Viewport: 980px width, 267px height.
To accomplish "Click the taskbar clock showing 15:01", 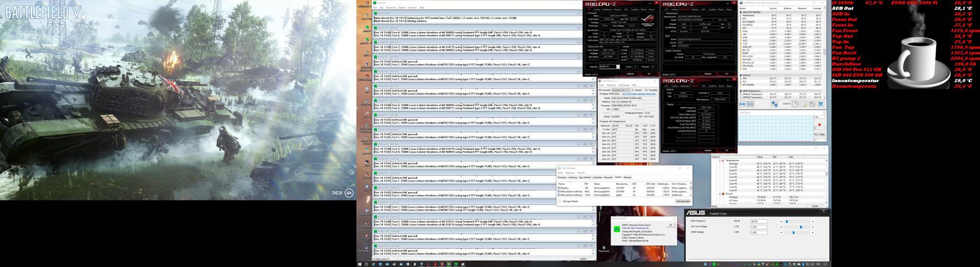I will (x=819, y=264).
